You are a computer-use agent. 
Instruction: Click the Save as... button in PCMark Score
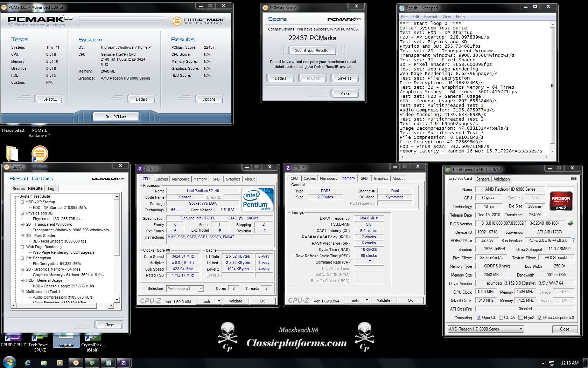[x=346, y=78]
